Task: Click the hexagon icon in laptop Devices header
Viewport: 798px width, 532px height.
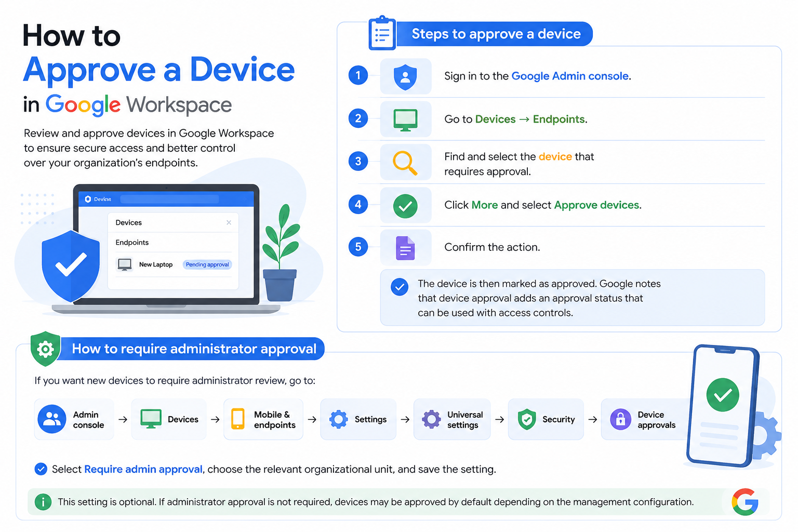Action: click(88, 199)
